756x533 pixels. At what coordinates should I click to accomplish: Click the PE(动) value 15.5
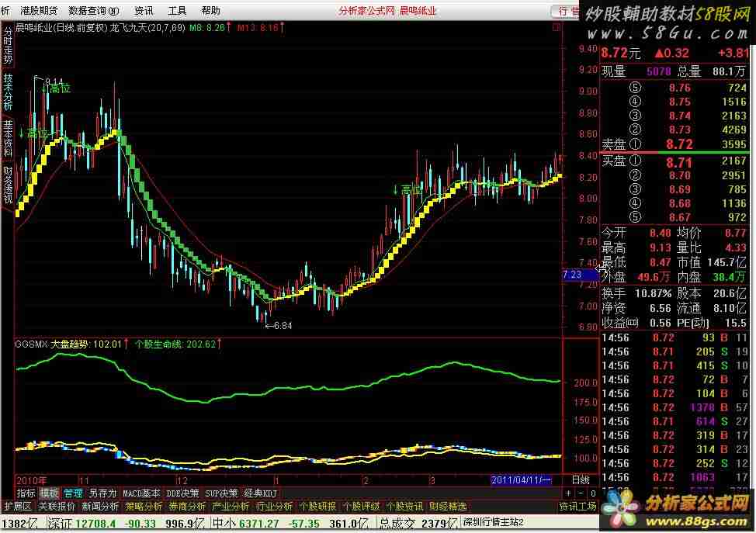tap(736, 323)
